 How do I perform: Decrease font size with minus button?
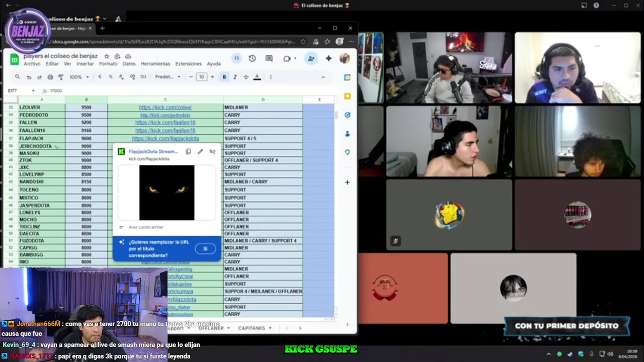pos(191,77)
